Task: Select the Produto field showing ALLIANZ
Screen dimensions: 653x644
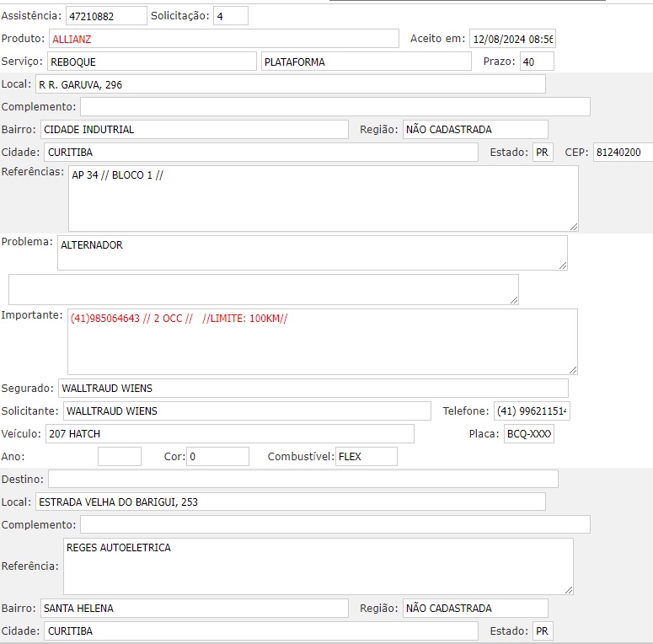Action: (224, 39)
